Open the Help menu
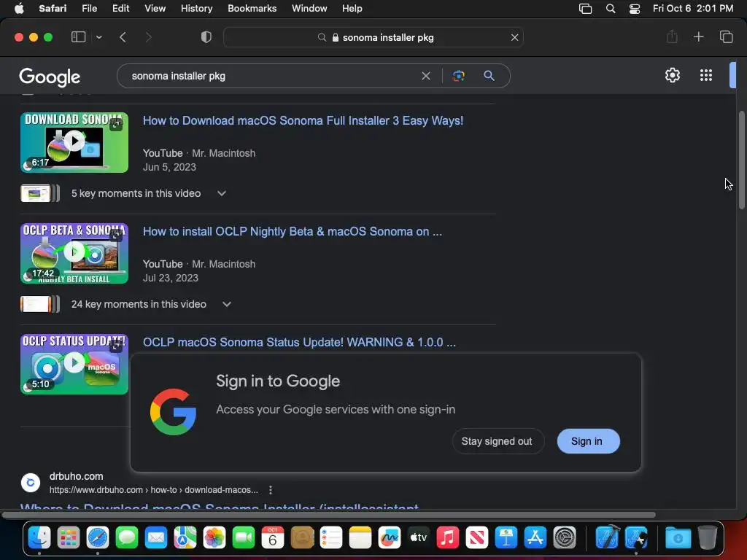The width and height of the screenshot is (747, 560). [352, 8]
